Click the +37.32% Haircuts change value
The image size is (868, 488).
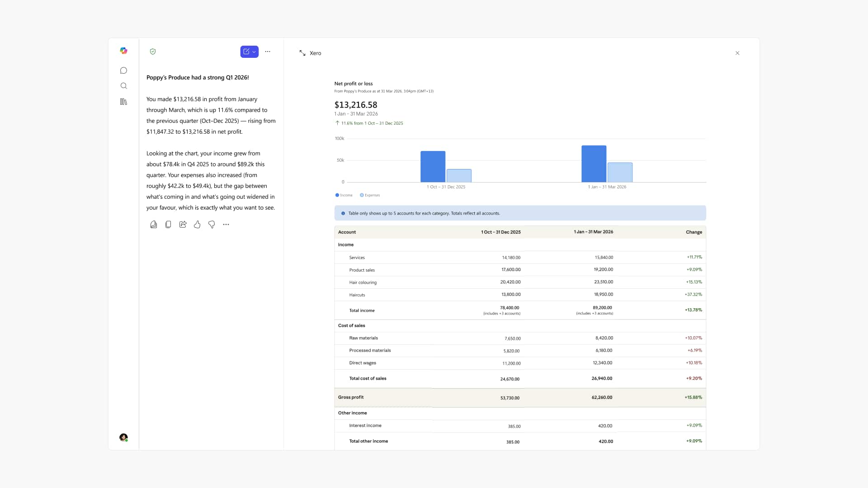pos(693,295)
